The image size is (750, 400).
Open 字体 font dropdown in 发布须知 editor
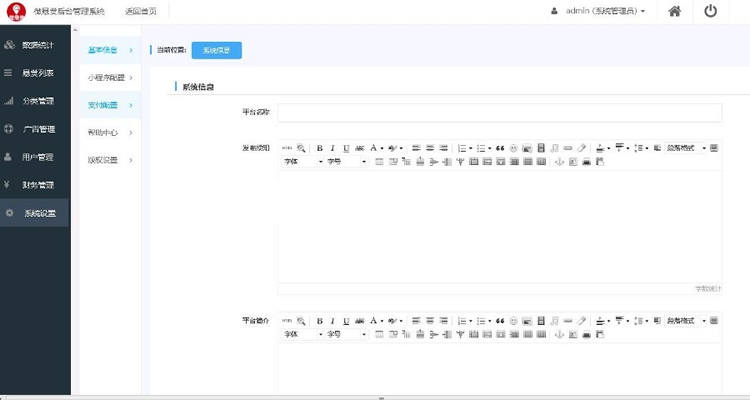(x=303, y=161)
